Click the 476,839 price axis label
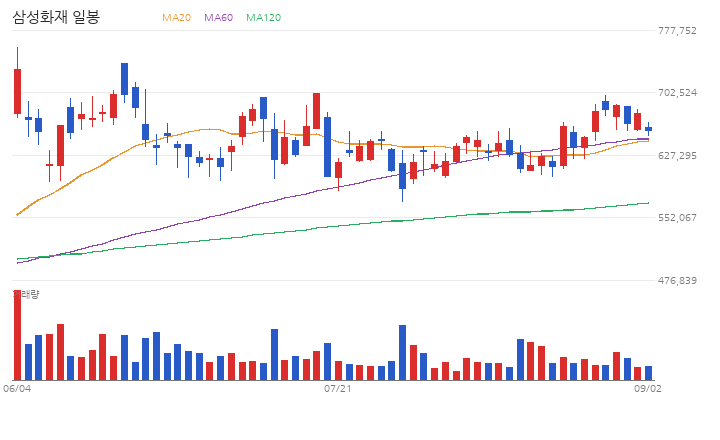Image resolution: width=720 pixels, height=440 pixels. [x=677, y=280]
